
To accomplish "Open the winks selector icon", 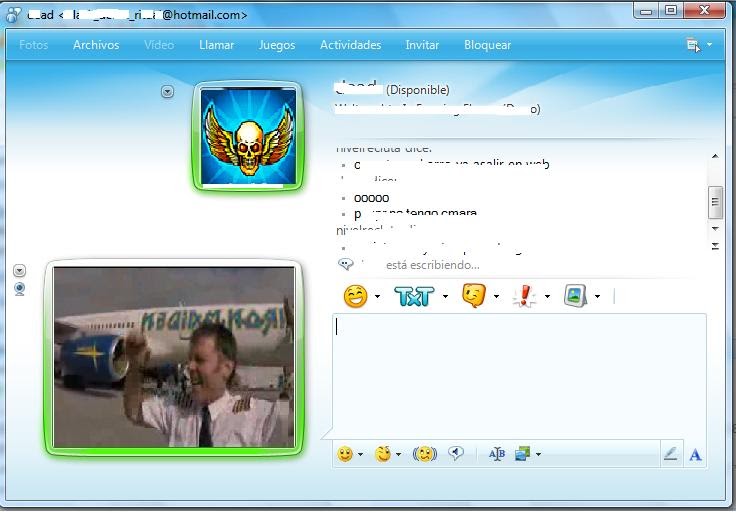I will [383, 454].
